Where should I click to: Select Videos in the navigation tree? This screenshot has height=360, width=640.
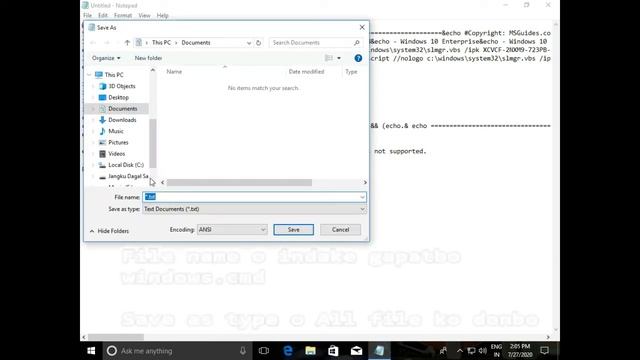116,154
